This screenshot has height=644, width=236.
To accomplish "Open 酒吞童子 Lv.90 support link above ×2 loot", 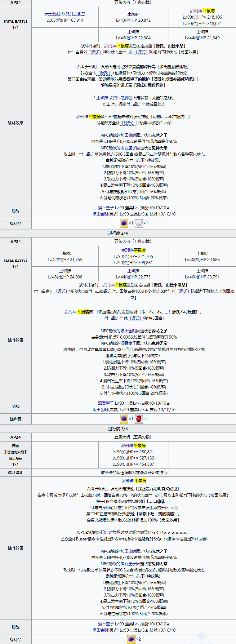I will click(106, 624).
